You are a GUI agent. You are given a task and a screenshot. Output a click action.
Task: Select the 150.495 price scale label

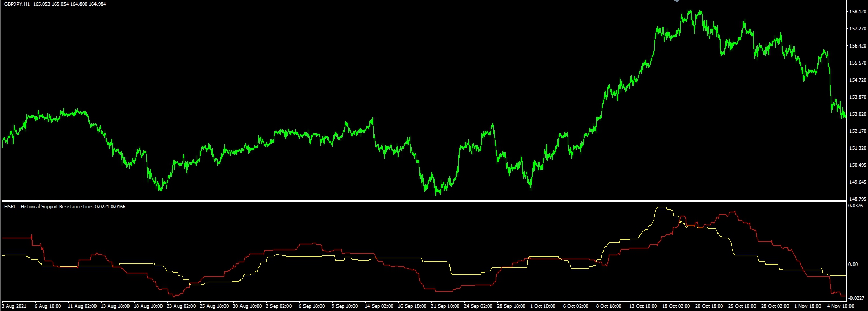click(x=858, y=165)
